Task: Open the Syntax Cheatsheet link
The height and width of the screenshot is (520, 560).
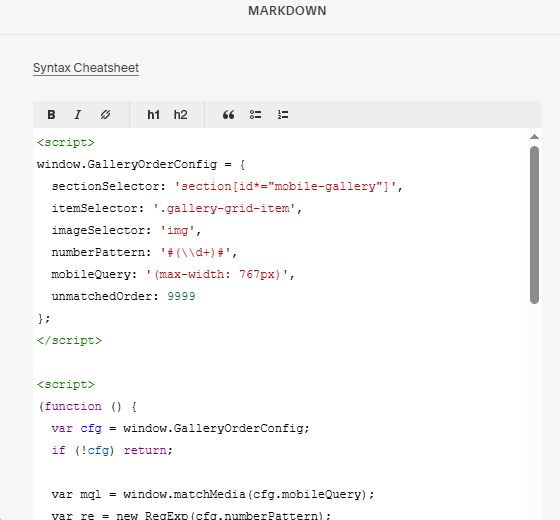Action: click(86, 68)
